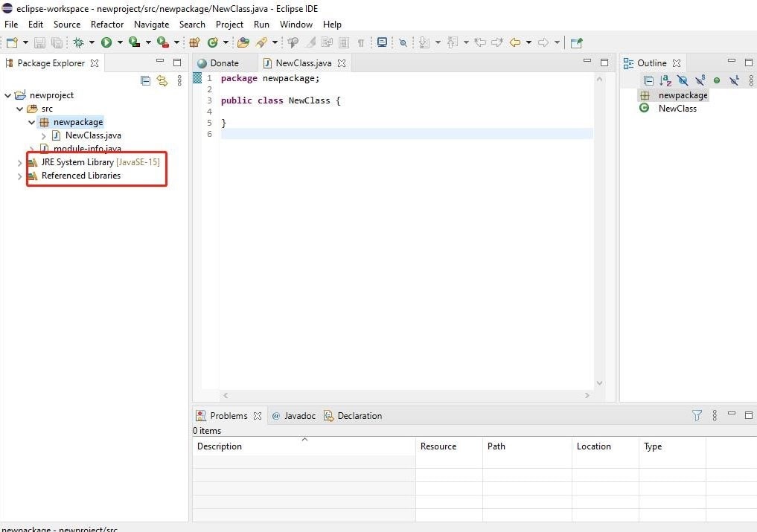757x532 pixels.
Task: Open the Run button dropdown arrow
Action: [119, 42]
